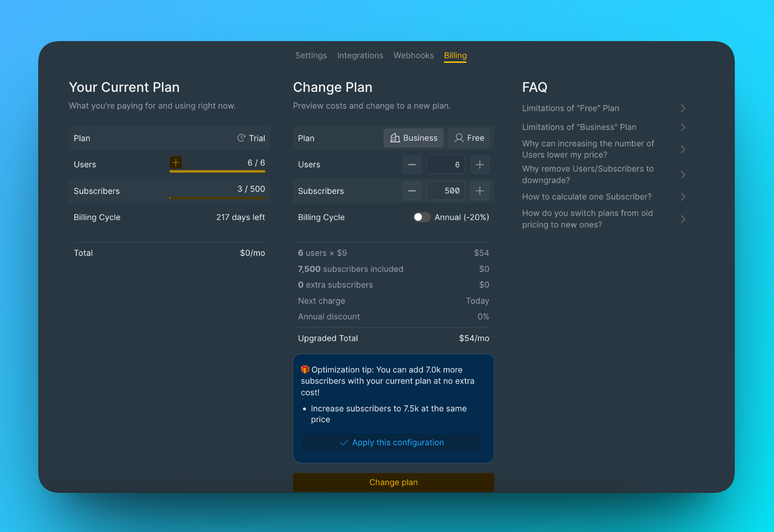This screenshot has width=774, height=532.
Task: Increase Users count with plus button
Action: click(x=479, y=164)
